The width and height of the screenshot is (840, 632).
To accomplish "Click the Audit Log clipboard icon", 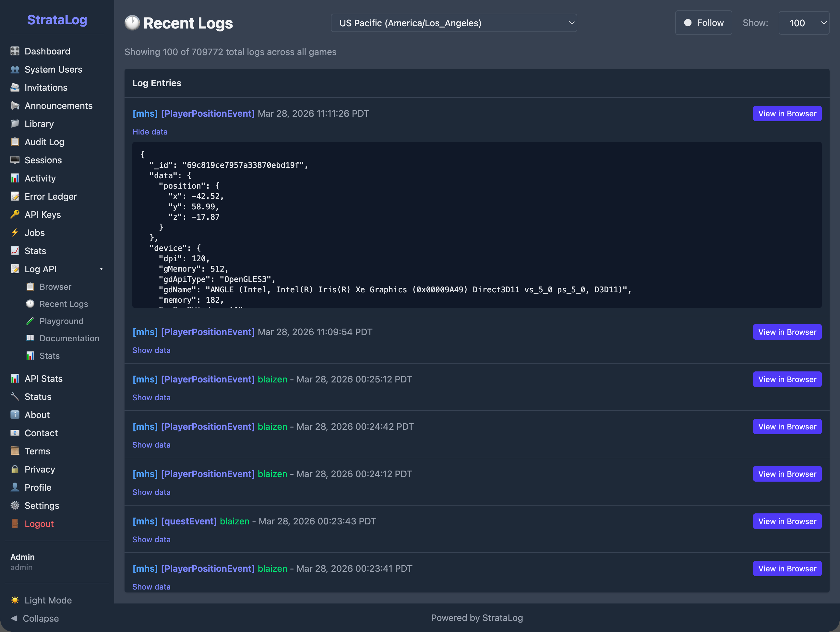I will coord(15,142).
